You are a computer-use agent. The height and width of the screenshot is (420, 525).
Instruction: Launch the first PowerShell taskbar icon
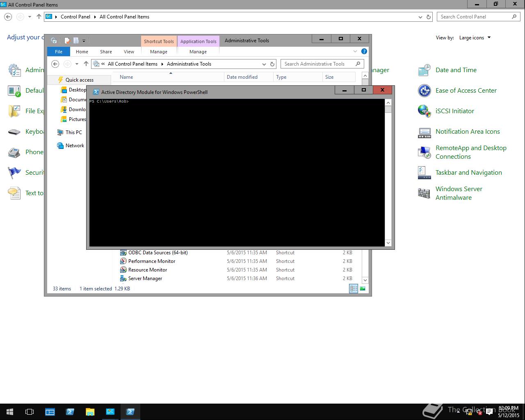tap(70, 412)
